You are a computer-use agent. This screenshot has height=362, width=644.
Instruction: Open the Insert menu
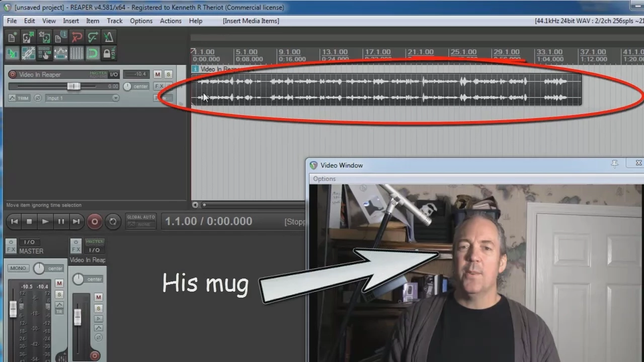pyautogui.click(x=71, y=21)
